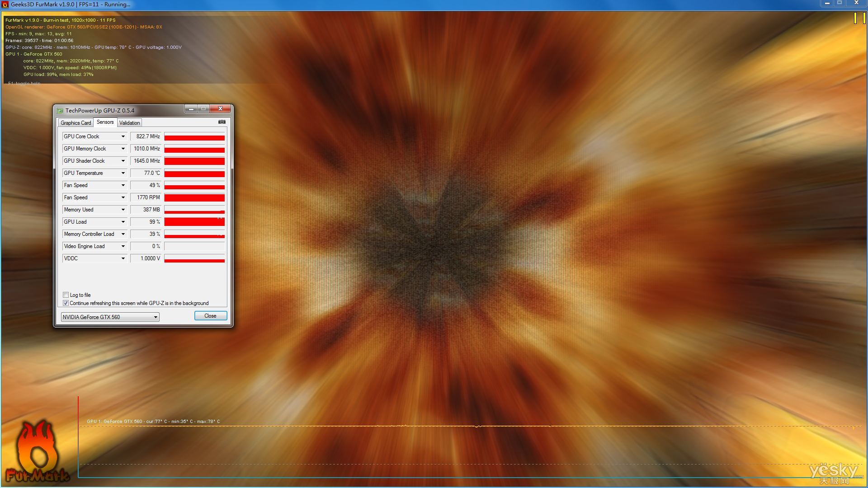Switch to the Graphics Card tab
Viewport: 868px width, 488px height.
75,123
